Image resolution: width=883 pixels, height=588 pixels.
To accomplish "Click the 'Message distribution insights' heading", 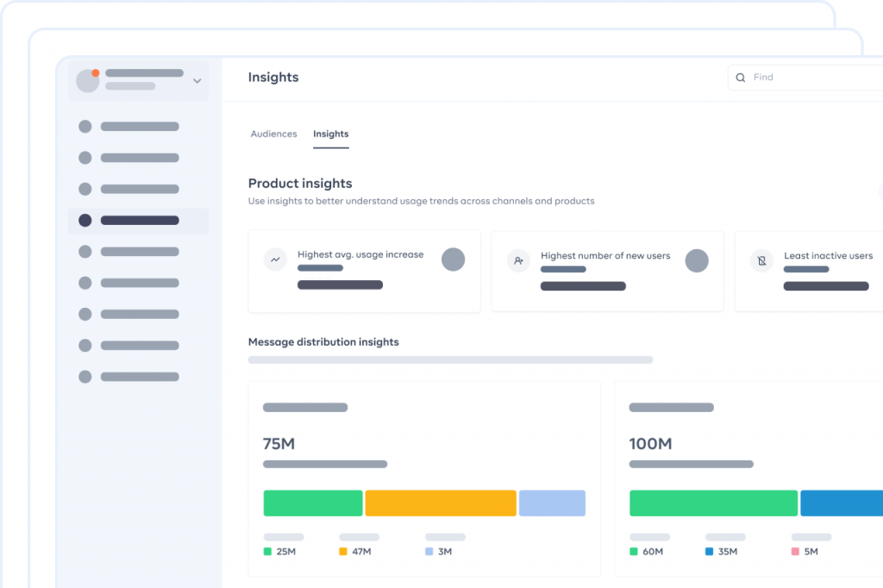I will click(323, 342).
